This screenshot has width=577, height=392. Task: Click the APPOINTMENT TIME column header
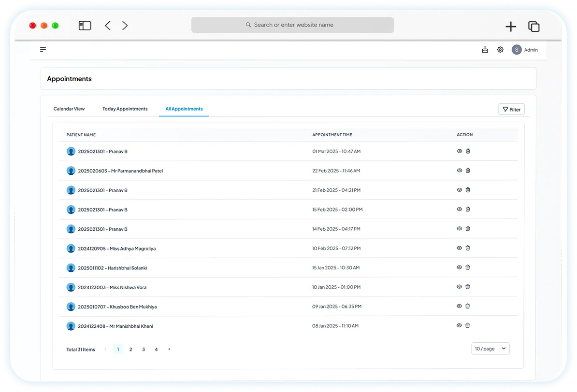[332, 135]
